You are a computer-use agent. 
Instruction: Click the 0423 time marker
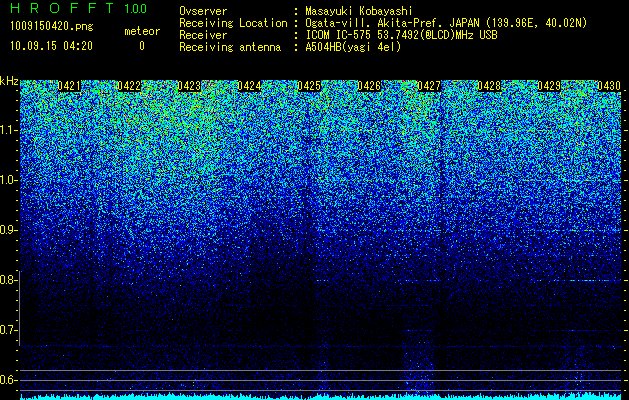(189, 85)
